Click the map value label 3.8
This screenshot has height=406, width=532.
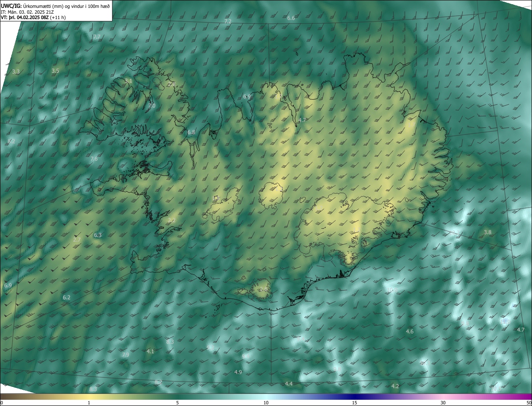click(488, 232)
